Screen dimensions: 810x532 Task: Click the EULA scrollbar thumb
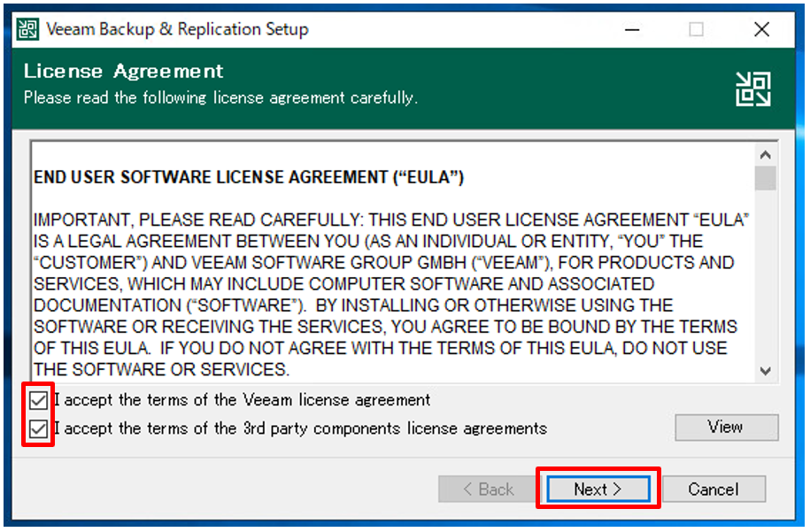[x=765, y=178]
